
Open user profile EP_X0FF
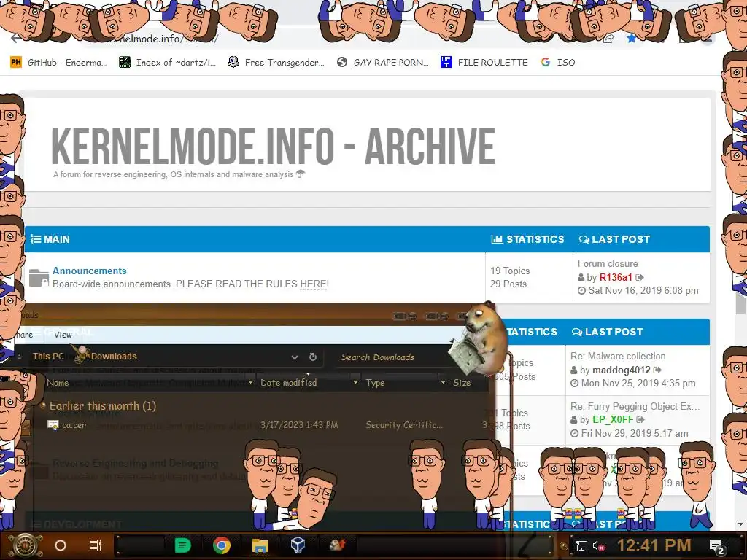click(613, 419)
